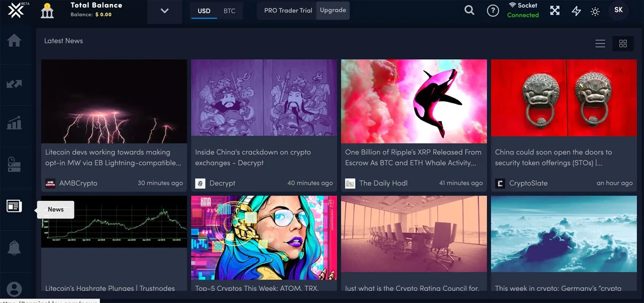Click The Daily Hodl source logo
This screenshot has height=303, width=644.
coord(350,183)
